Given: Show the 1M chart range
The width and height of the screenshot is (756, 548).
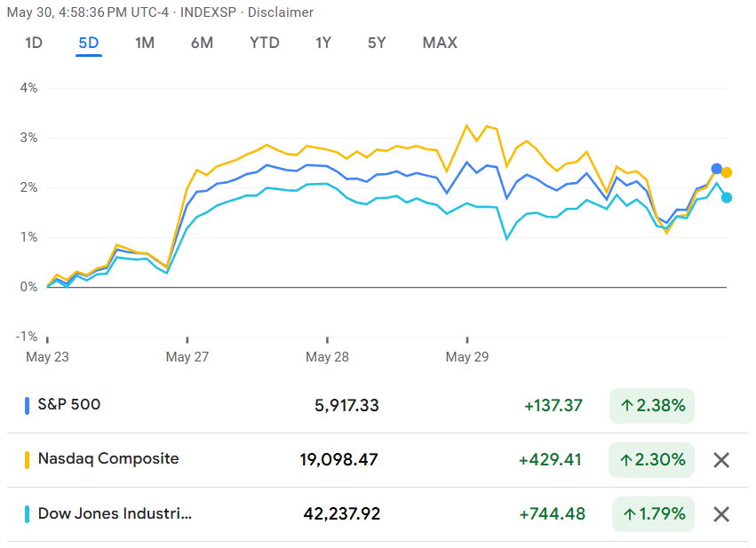Looking at the screenshot, I should point(145,43).
